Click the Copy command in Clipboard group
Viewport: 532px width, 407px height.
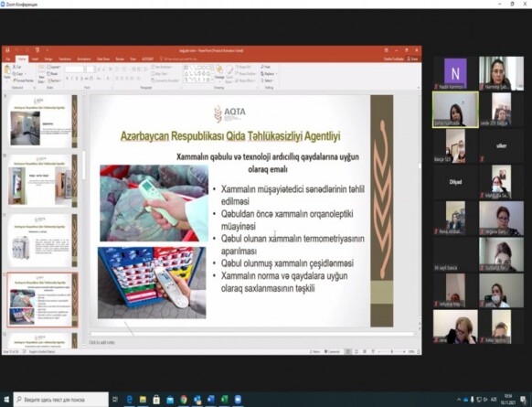18,74
